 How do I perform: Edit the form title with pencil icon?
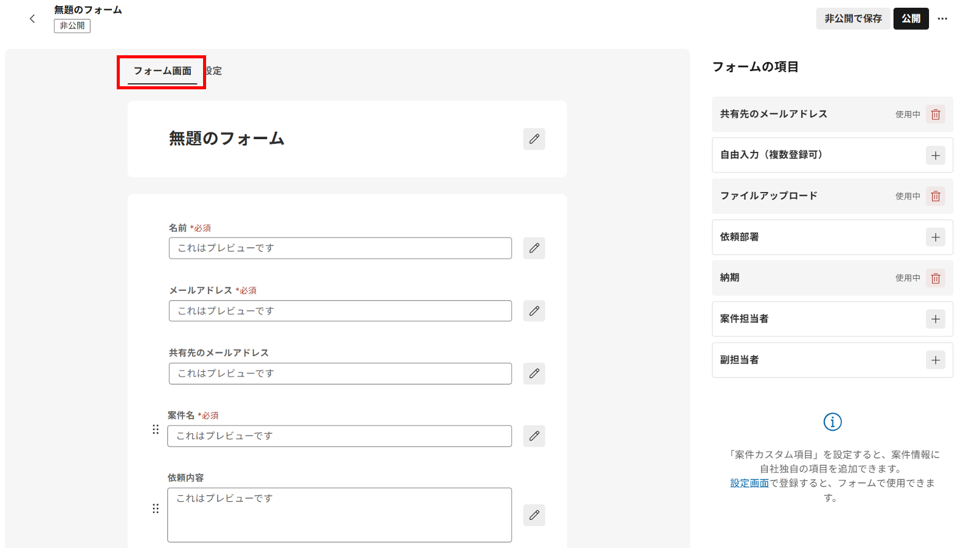pyautogui.click(x=534, y=139)
